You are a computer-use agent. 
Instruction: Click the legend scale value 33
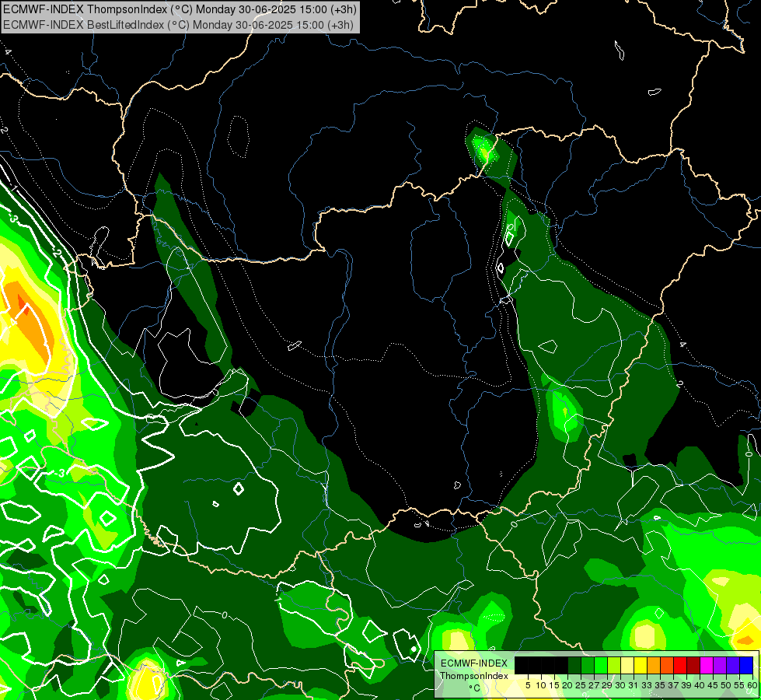click(647, 685)
